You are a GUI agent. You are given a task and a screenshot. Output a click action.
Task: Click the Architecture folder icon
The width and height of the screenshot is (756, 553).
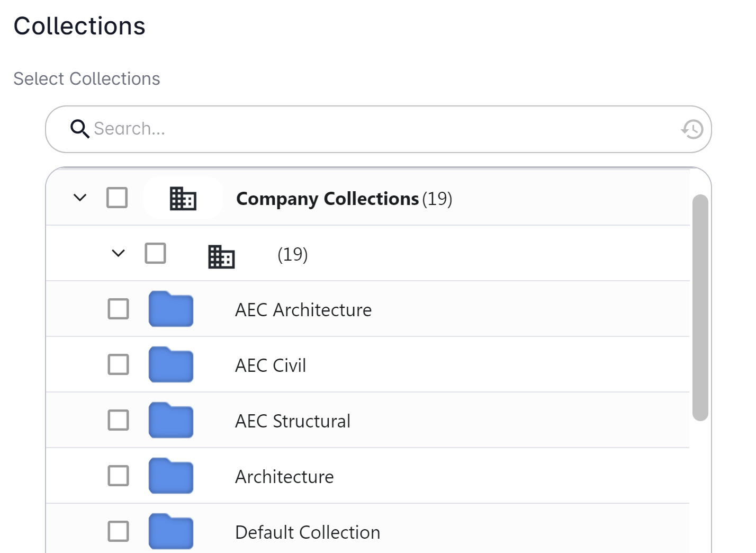(171, 476)
